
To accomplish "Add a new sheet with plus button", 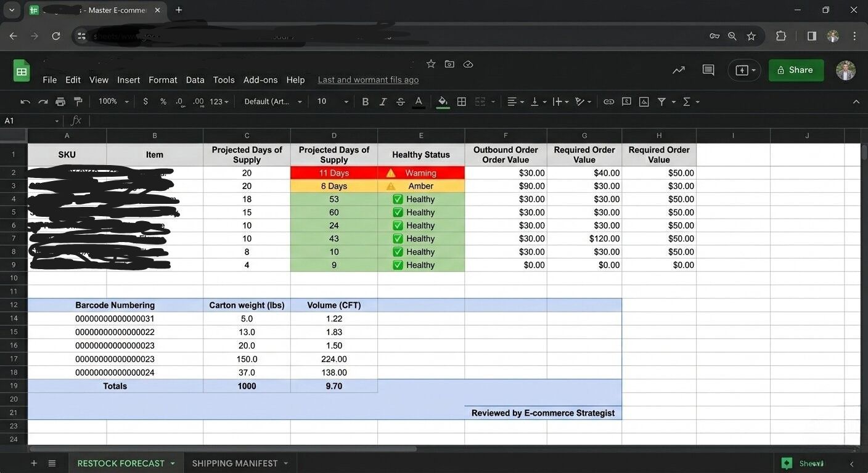I will 34,463.
